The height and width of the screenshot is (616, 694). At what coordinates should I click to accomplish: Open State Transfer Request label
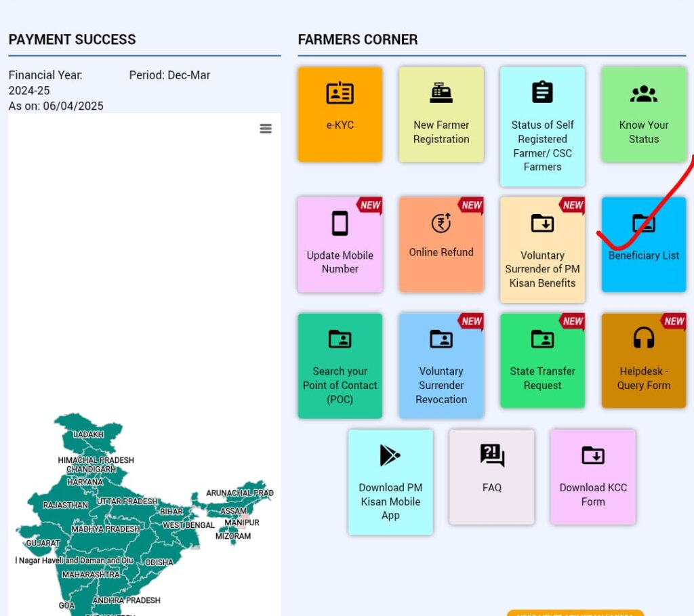pos(542,378)
